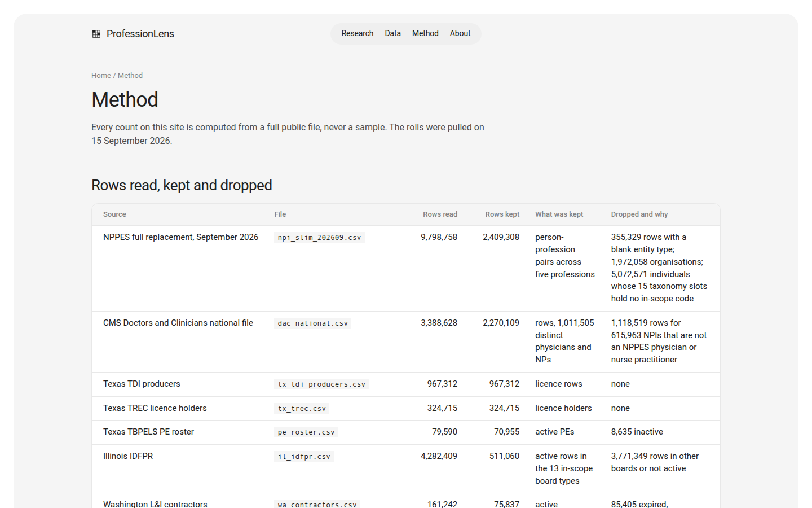The image size is (812, 508).
Task: Click the 9,798,758 rows read value
Action: coord(439,237)
